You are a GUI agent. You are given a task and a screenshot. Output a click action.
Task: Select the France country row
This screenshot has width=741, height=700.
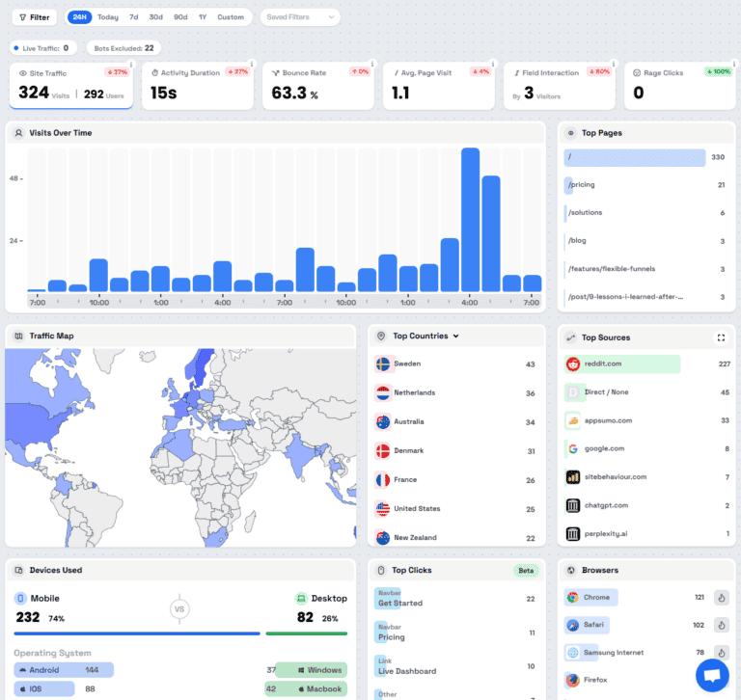tap(456, 480)
